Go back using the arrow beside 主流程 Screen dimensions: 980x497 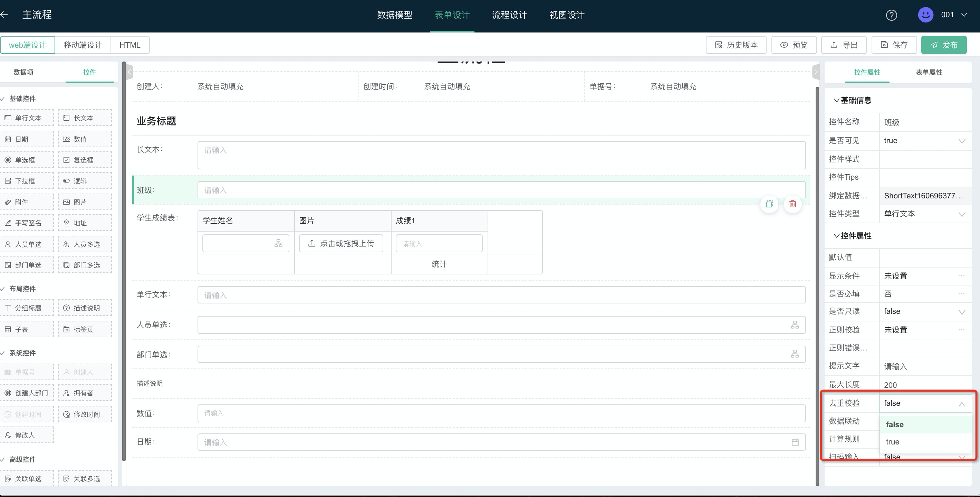[4, 15]
